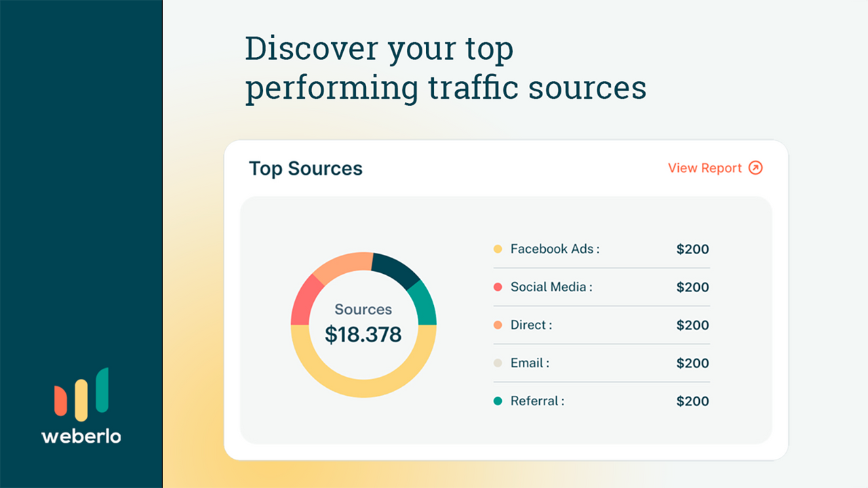Click the View Report arrow icon
The width and height of the screenshot is (868, 488).
tap(755, 167)
